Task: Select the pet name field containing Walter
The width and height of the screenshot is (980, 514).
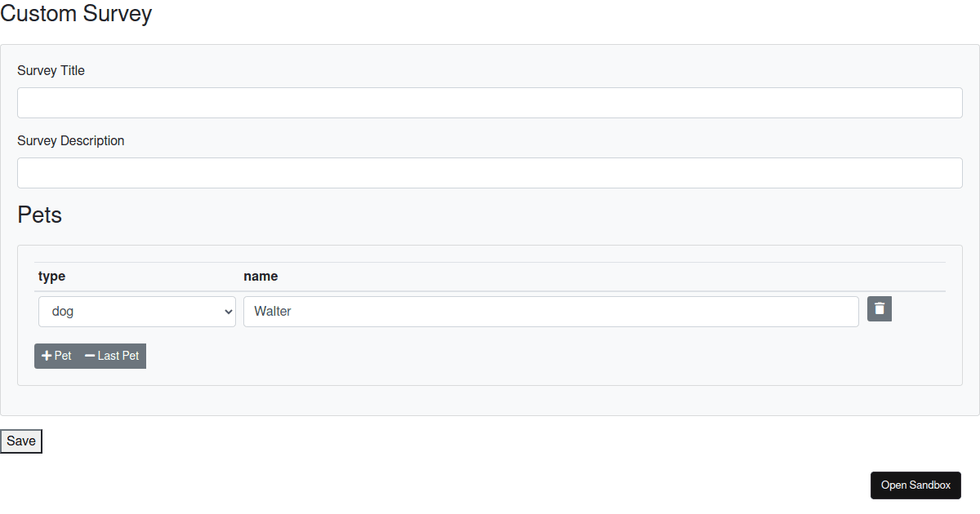Action: point(550,311)
